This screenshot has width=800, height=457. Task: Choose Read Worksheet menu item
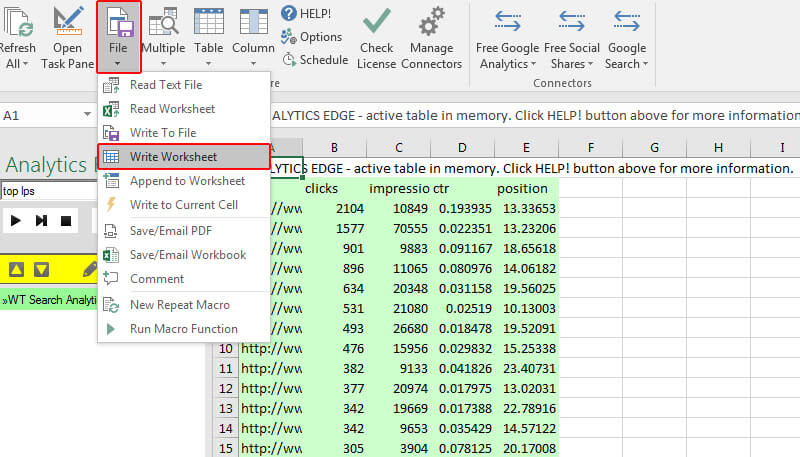coord(184,109)
